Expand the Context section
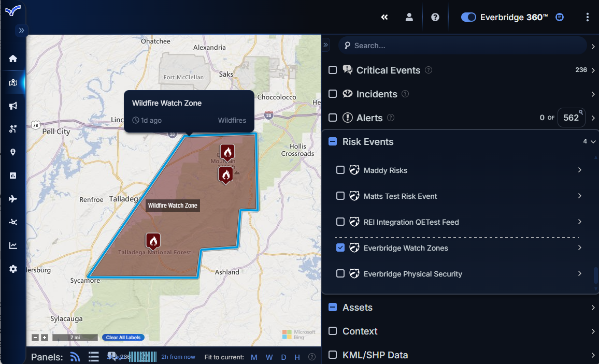599x364 pixels. (x=593, y=331)
